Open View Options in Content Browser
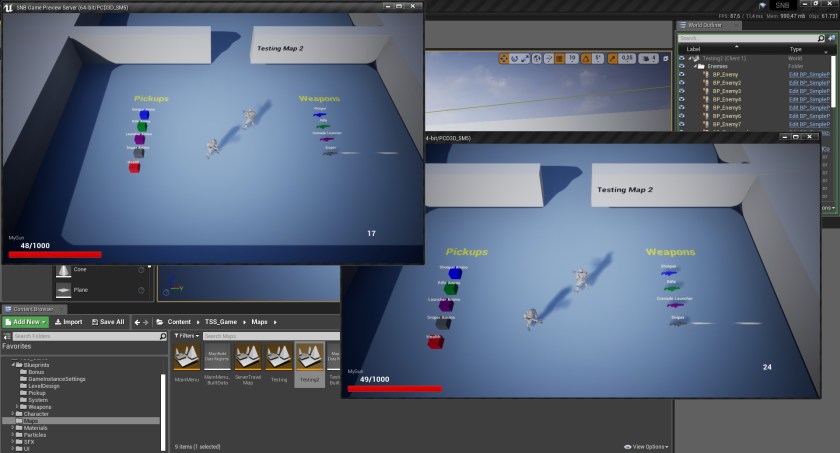 648,446
